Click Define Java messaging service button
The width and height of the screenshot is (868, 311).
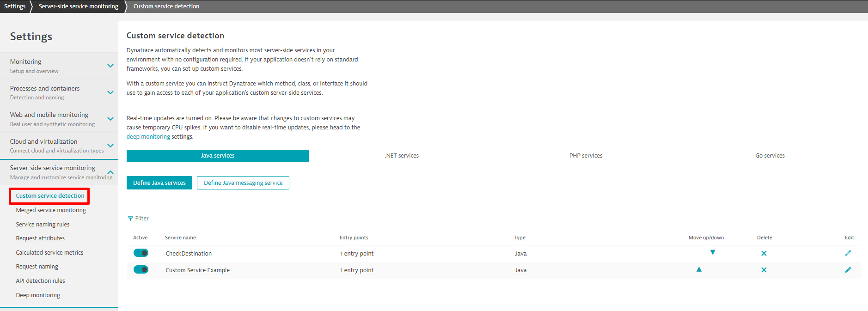pyautogui.click(x=243, y=183)
